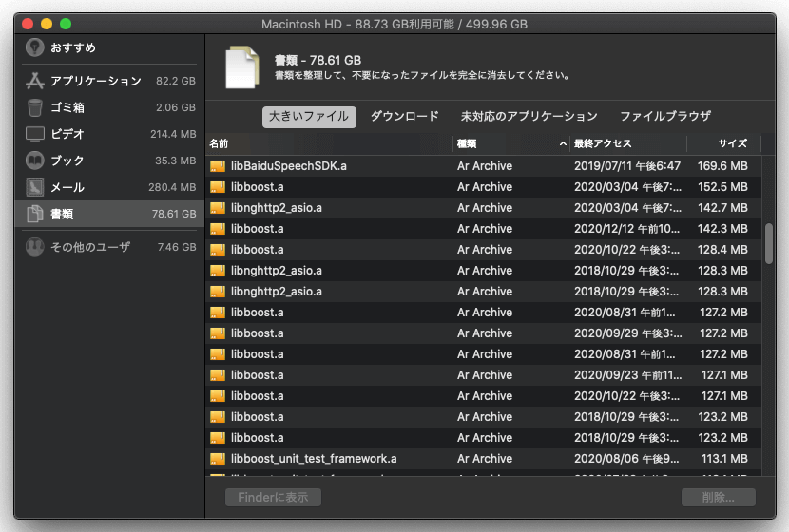Click the 削除... button

coord(718,497)
